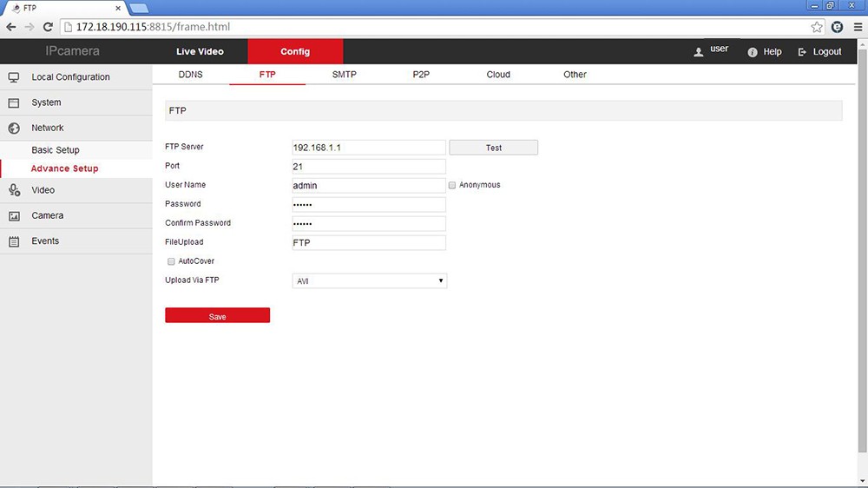Toggle the AutoCover checkbox
This screenshot has width=868, height=488.
(171, 261)
